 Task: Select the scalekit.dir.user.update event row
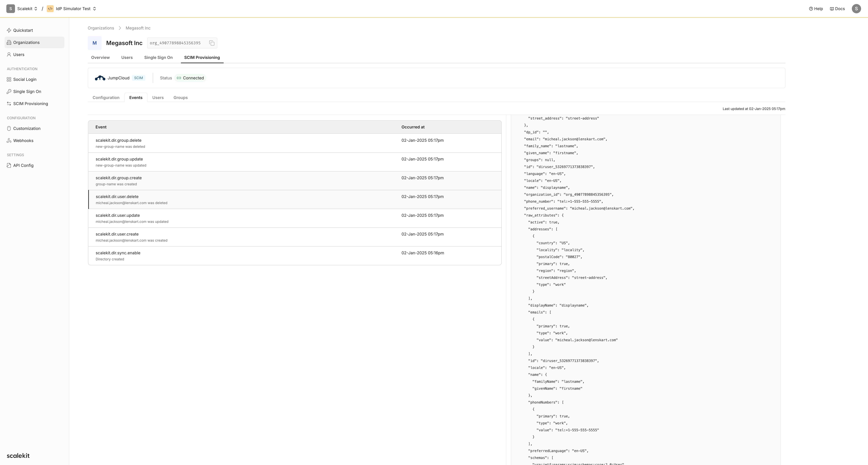295,218
